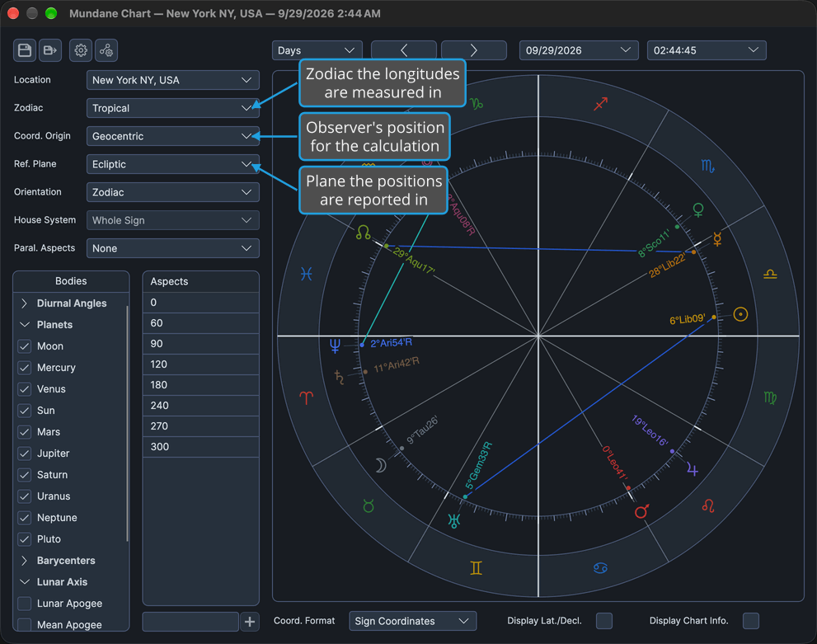Screen dimensions: 817x644
Task: Click the Sagittarius arrow symbol
Action: (601, 104)
